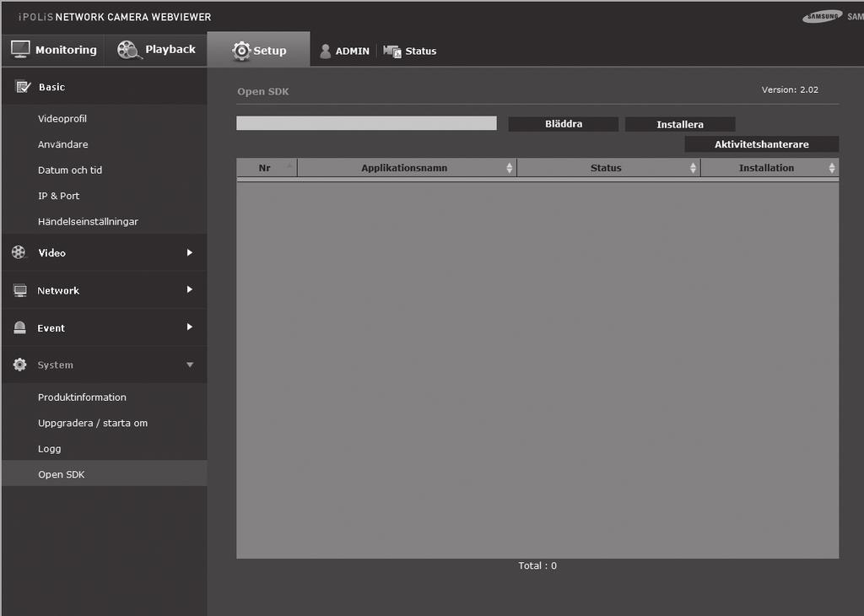
Task: Sort by the Nr column arrow
Action: (x=289, y=165)
